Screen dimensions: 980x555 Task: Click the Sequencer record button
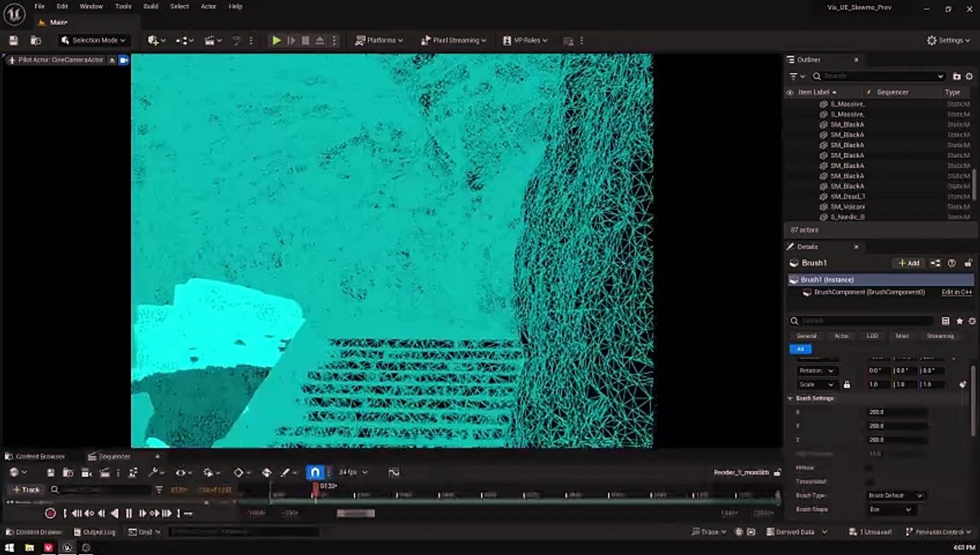tap(50, 513)
